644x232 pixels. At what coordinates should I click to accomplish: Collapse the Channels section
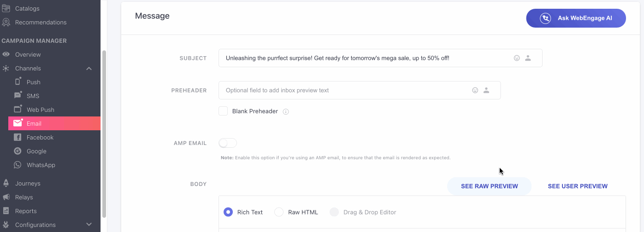pos(89,69)
